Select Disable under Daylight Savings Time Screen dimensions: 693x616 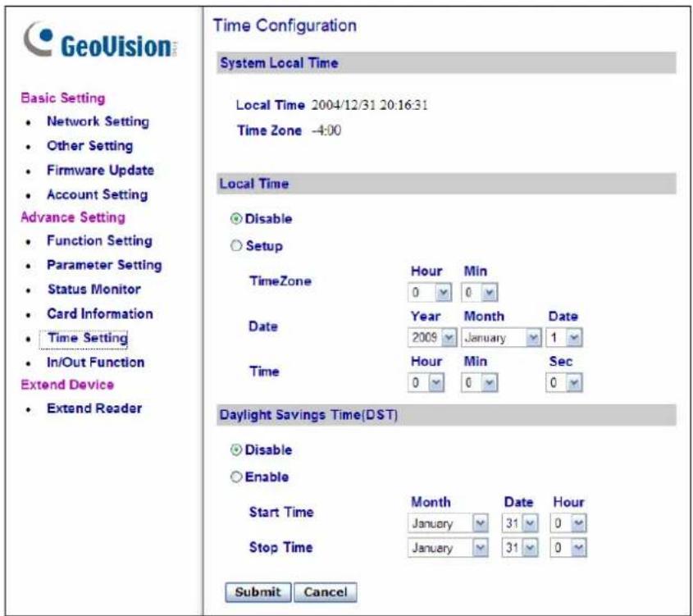(x=236, y=449)
